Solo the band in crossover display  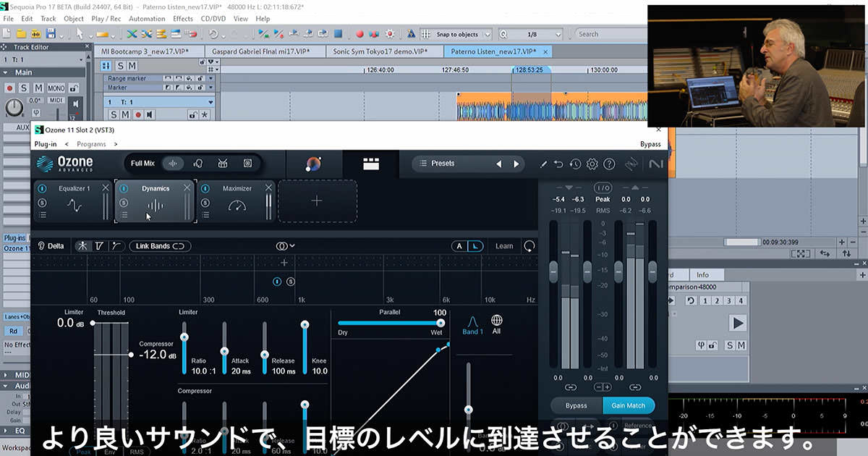(291, 281)
